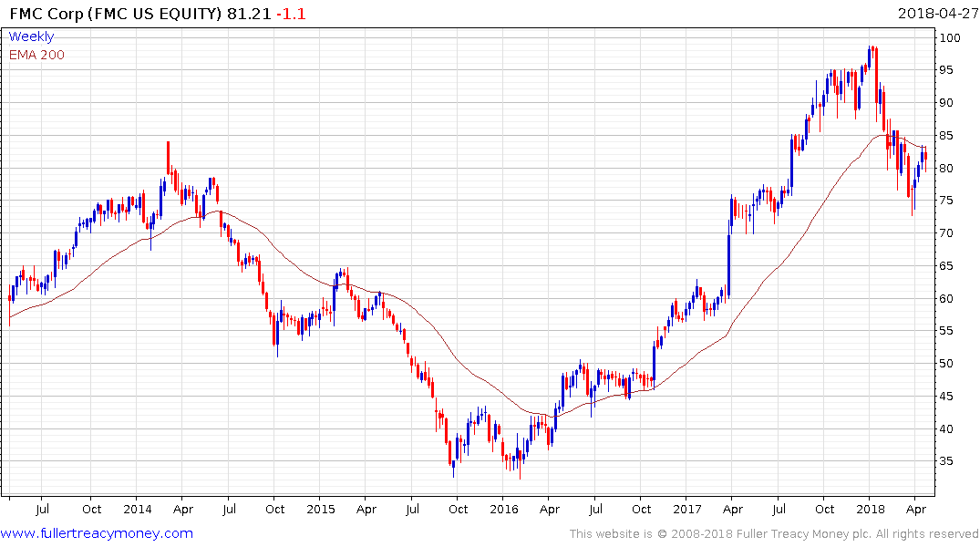
Task: Click the copyright notice text
Action: point(774,534)
